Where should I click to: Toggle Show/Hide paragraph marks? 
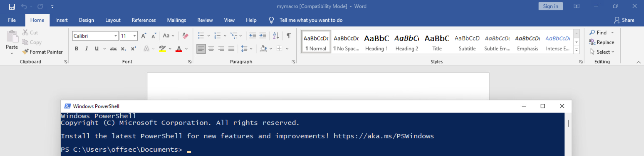(x=289, y=36)
